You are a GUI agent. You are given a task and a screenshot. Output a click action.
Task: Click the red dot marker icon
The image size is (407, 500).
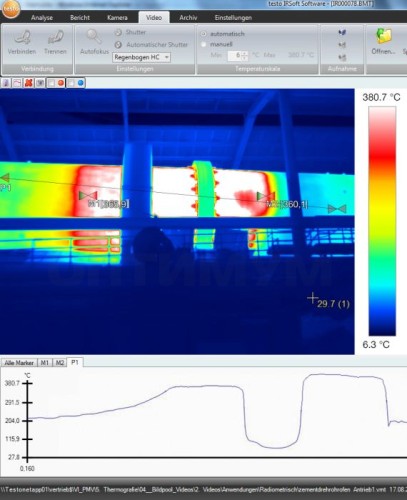61,83
